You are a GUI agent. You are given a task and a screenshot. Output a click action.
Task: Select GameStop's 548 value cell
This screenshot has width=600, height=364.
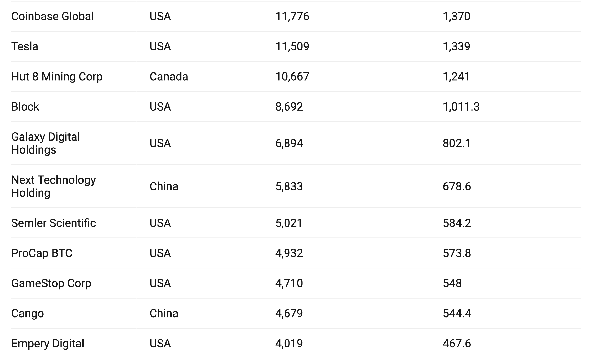(452, 283)
